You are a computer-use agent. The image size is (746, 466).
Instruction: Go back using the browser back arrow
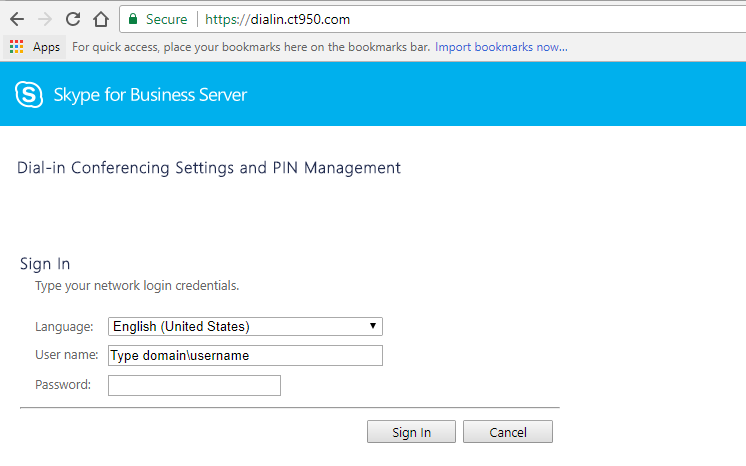click(17, 20)
